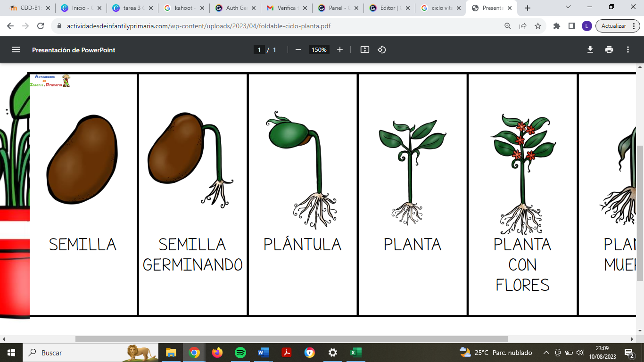Download the PDF presentation
This screenshot has height=362, width=644.
pyautogui.click(x=591, y=49)
